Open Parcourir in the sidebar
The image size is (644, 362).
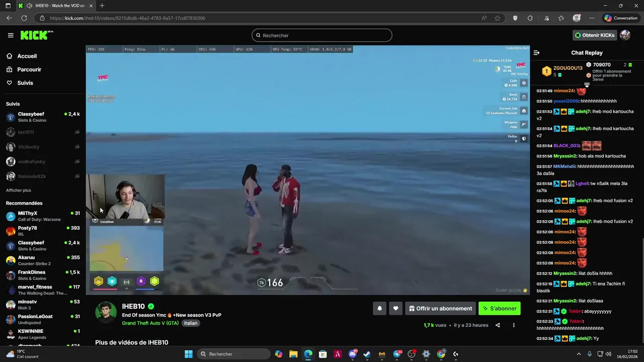[29, 69]
